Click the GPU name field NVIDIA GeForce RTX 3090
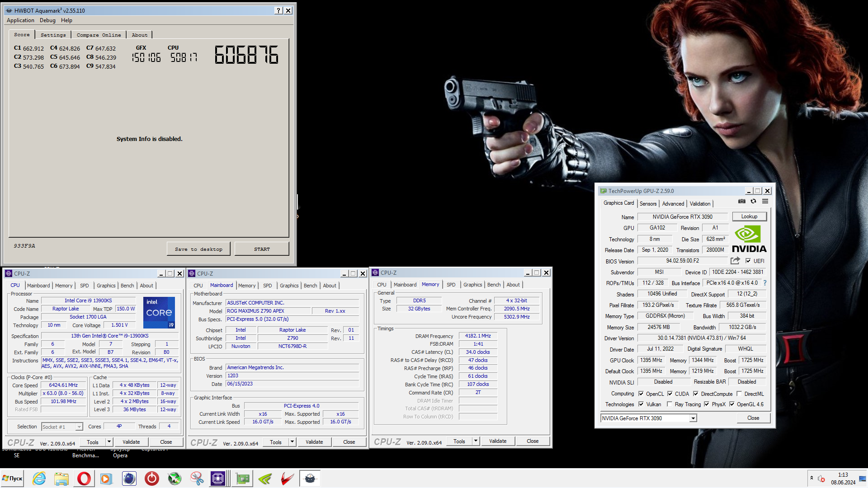Image resolution: width=868 pixels, height=488 pixels. pos(683,217)
